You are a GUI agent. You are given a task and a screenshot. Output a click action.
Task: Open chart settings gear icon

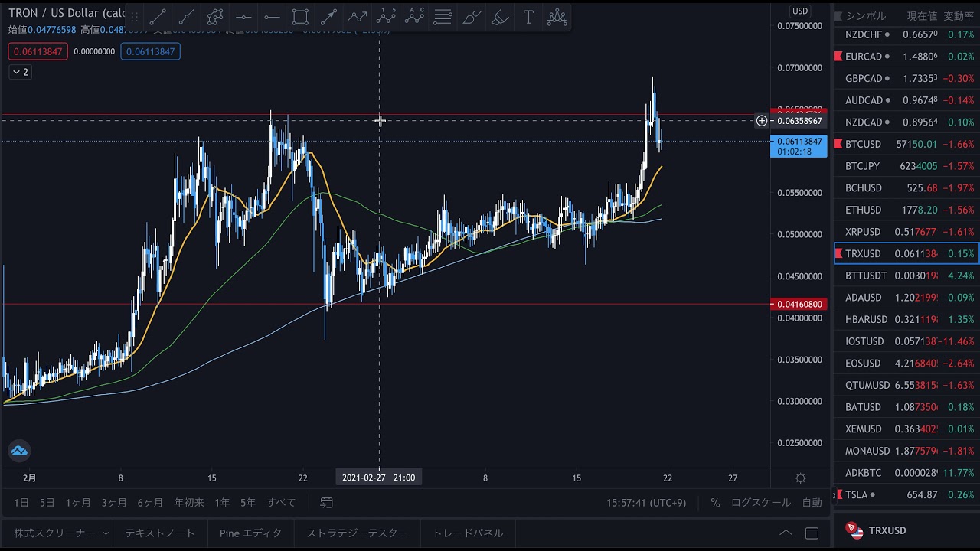tap(800, 478)
